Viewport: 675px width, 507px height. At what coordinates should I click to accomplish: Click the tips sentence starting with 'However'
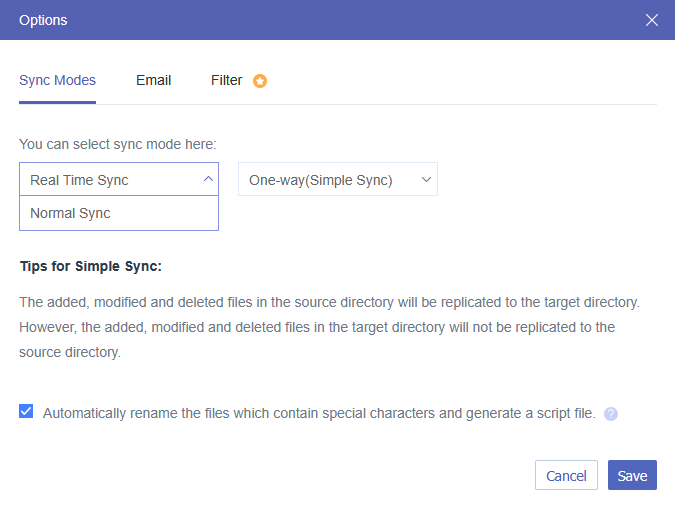(316, 327)
